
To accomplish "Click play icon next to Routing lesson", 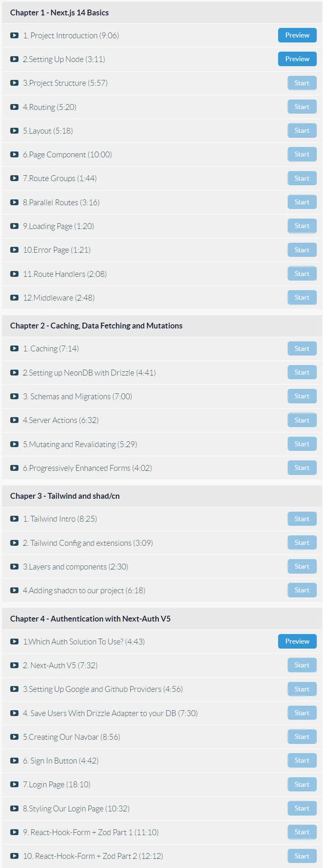I will 14,107.
